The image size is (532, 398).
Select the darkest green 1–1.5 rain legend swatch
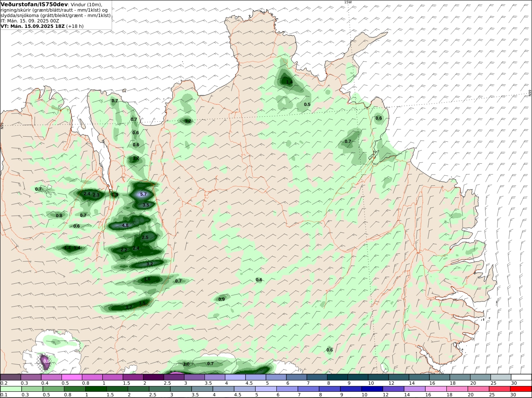point(95,389)
